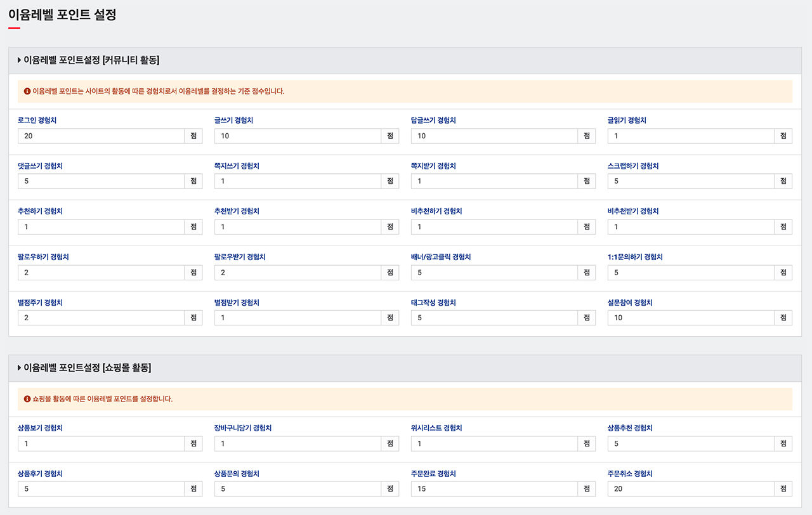
Task: Click the 비추천하기 경험치 input field
Action: [495, 227]
